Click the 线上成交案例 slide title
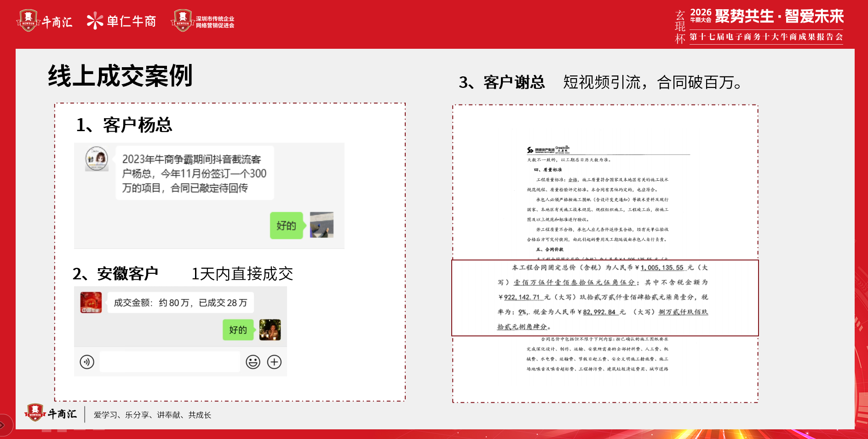 [120, 76]
